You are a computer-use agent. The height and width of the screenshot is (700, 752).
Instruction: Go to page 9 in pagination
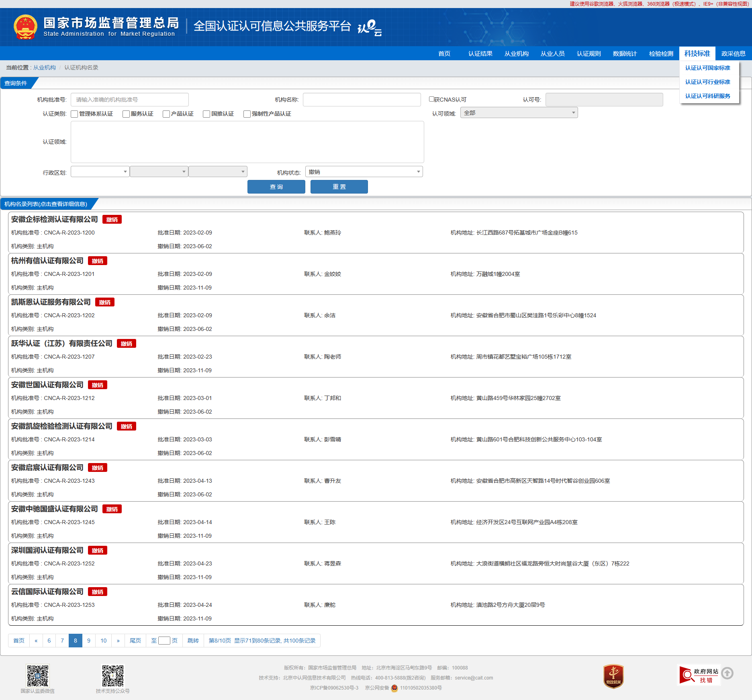pos(89,641)
